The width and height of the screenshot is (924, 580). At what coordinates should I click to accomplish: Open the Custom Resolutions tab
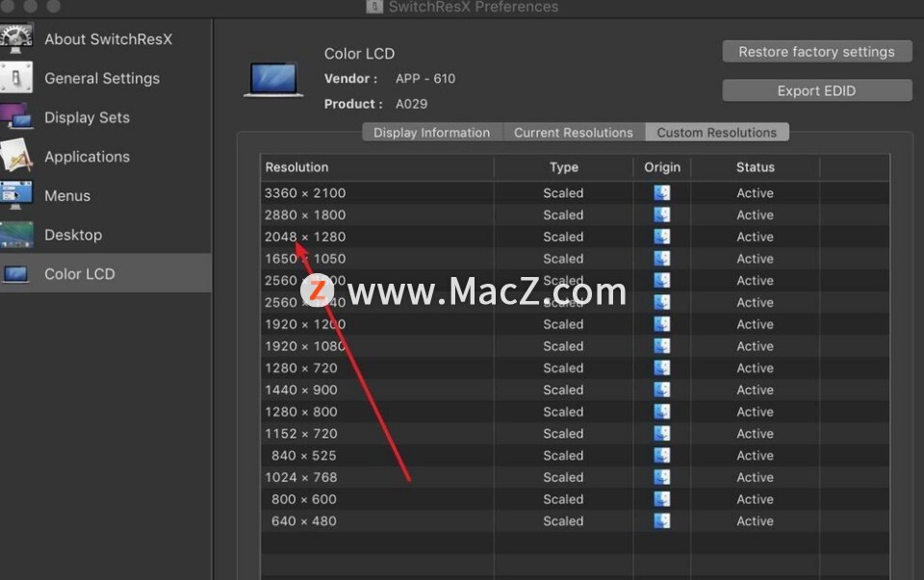[x=716, y=133]
